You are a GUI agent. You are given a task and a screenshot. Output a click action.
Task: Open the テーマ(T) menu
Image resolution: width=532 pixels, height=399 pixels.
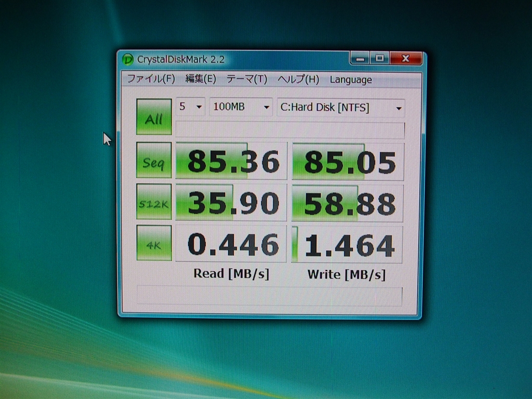click(247, 79)
